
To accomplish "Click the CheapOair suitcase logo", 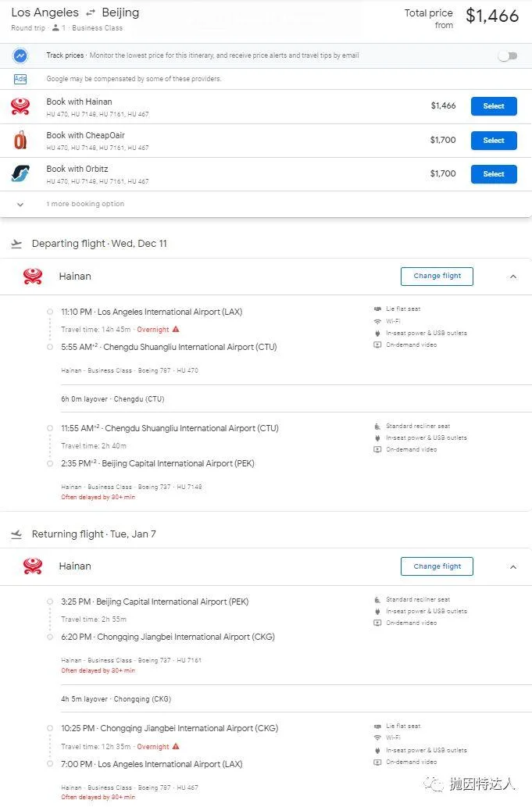I will 20,140.
